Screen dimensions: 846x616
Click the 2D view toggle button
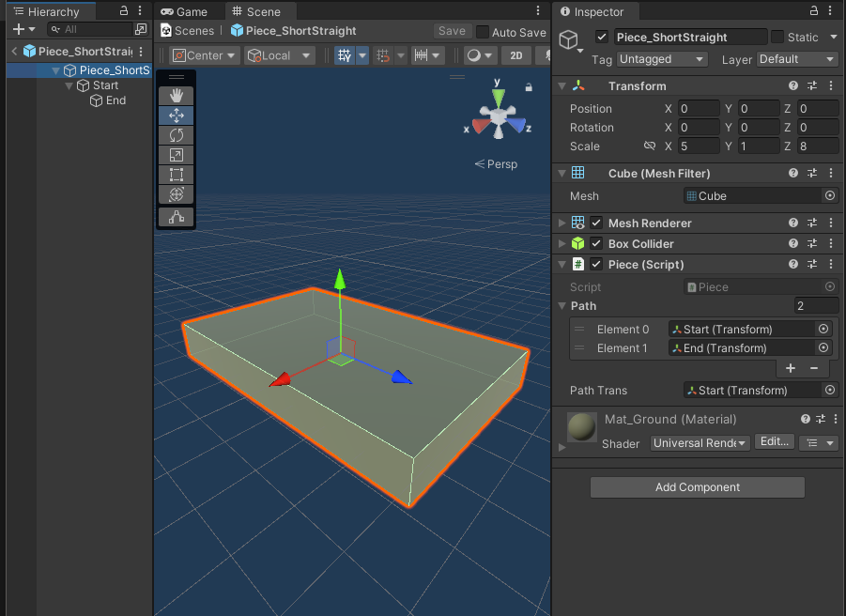tap(515, 55)
